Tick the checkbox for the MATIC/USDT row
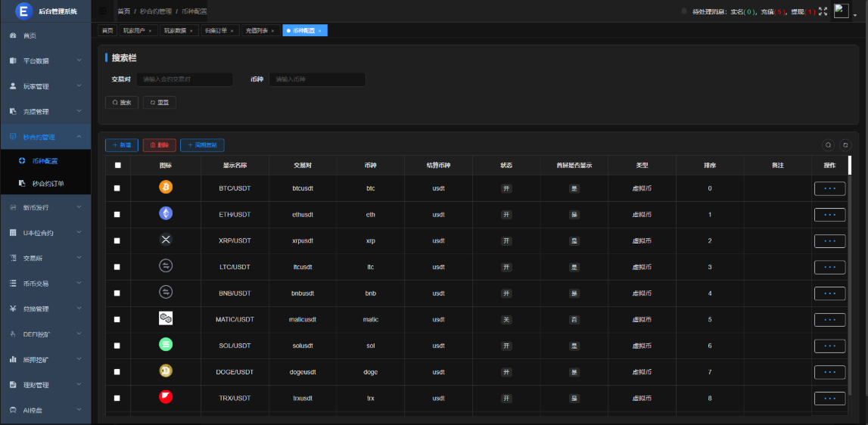The image size is (868, 425). 117,319
